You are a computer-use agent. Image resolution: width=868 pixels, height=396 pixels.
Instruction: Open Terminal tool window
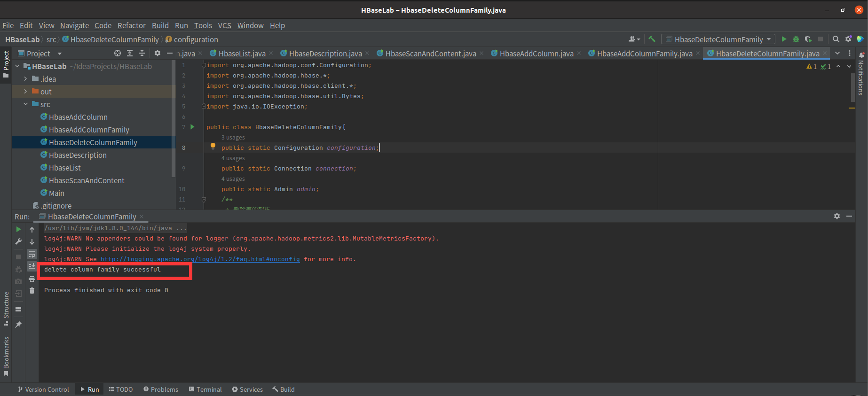(x=205, y=389)
